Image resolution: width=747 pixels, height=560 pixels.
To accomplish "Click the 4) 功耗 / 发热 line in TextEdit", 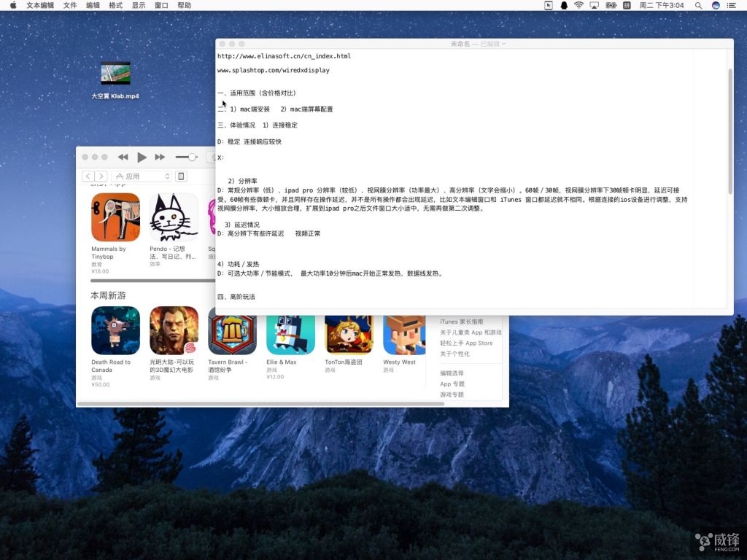I will (x=239, y=264).
